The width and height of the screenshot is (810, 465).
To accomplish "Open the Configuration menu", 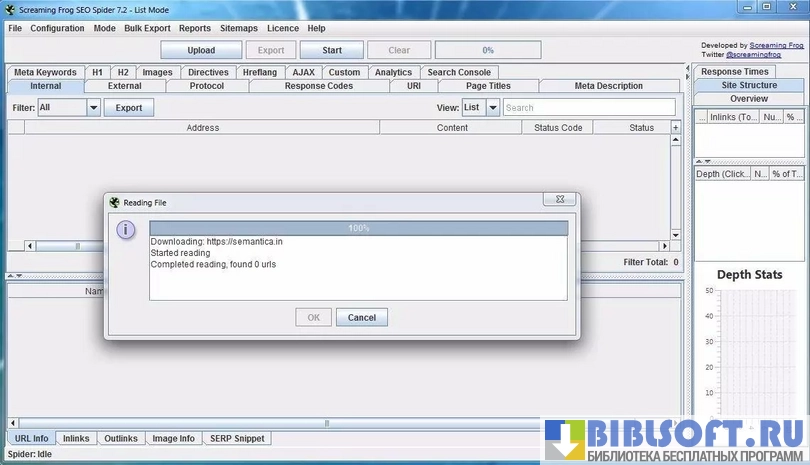I will click(x=57, y=28).
